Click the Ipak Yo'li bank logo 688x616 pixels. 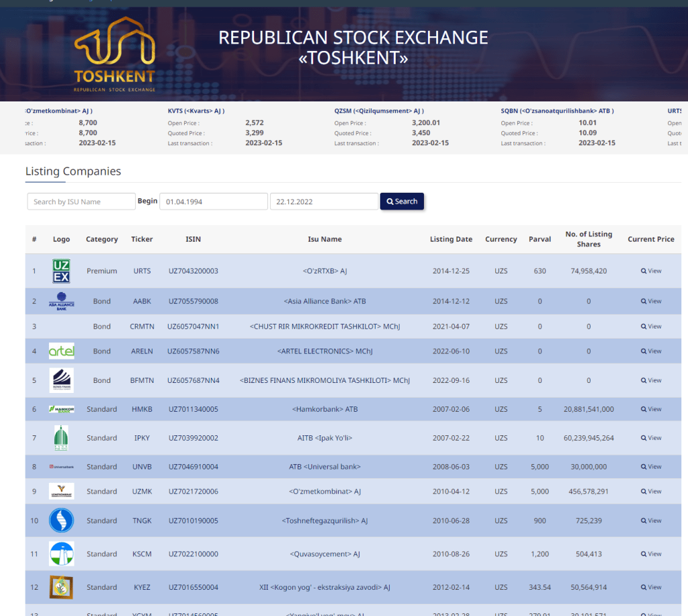click(x=61, y=438)
